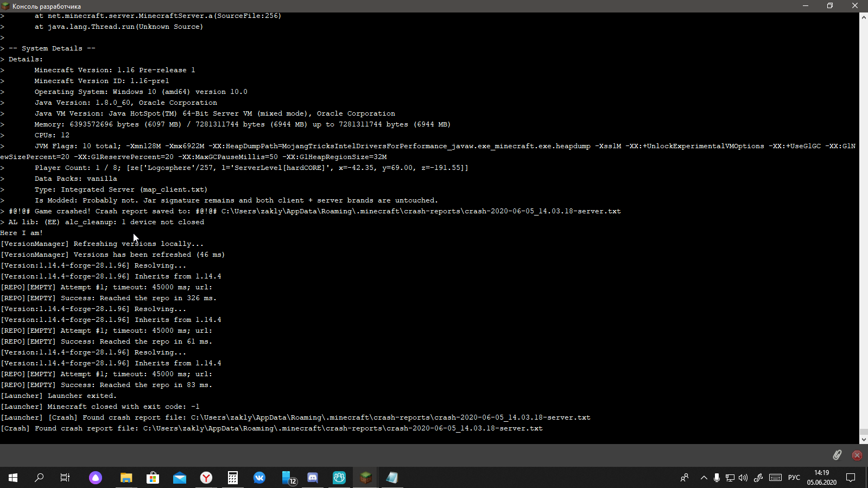Click the '[Launcher] Launcher exited.' line

coord(59,396)
